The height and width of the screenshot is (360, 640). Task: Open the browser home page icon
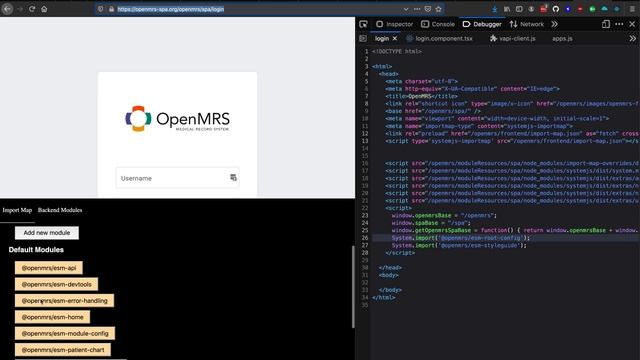click(x=44, y=9)
